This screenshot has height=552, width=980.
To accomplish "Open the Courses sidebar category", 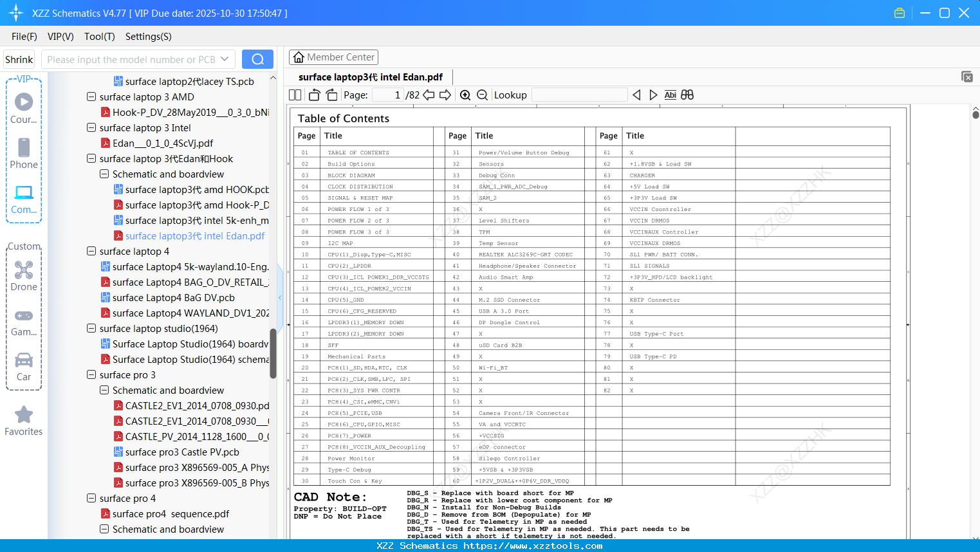I will [x=24, y=109].
